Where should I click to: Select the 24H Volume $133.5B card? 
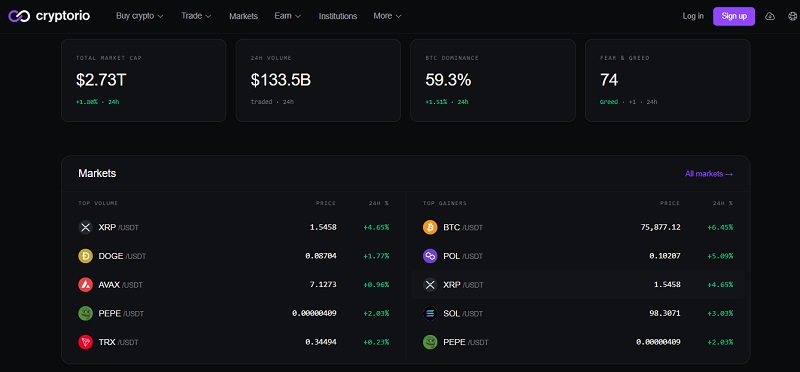coord(318,81)
